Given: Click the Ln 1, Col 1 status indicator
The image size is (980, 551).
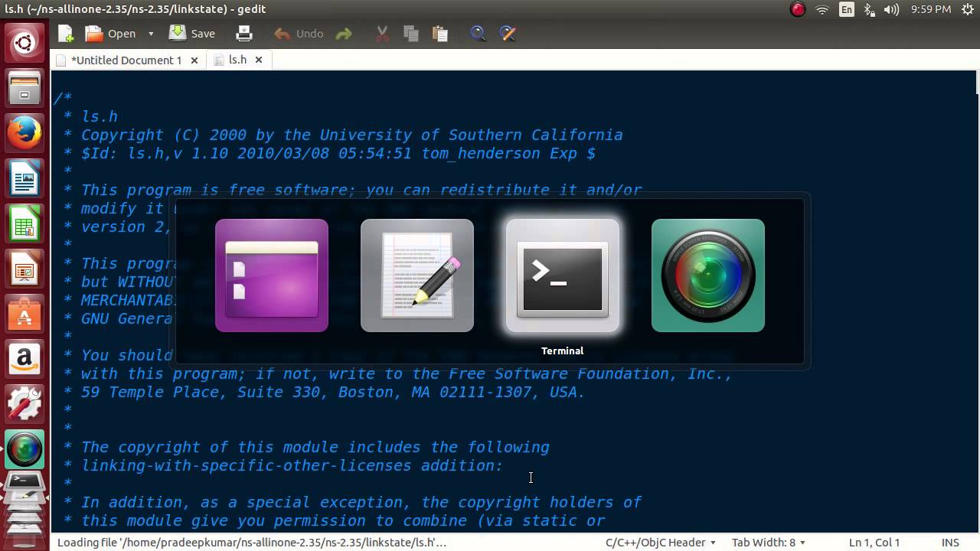Looking at the screenshot, I should point(874,542).
